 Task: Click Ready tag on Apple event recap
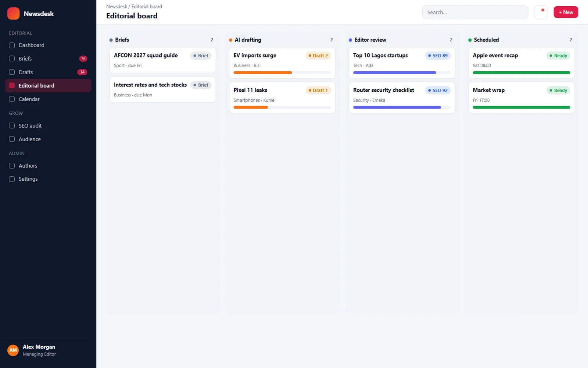click(559, 56)
